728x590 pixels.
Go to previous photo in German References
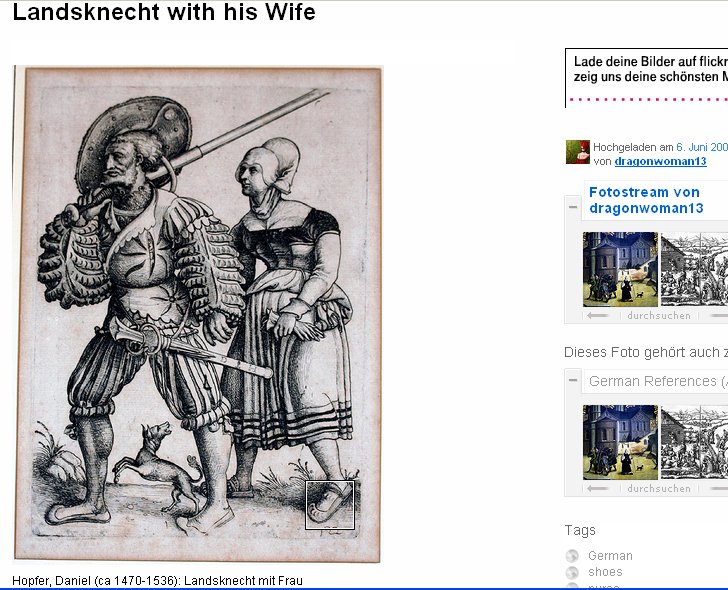click(x=597, y=489)
